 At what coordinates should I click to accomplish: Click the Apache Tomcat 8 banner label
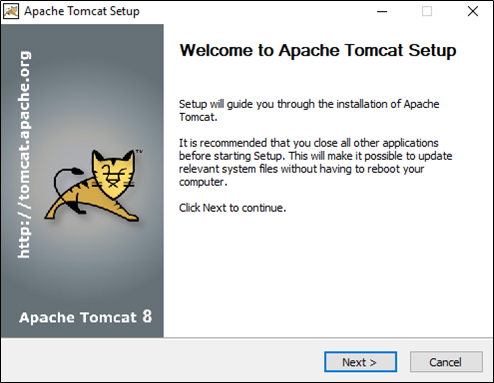[85, 317]
